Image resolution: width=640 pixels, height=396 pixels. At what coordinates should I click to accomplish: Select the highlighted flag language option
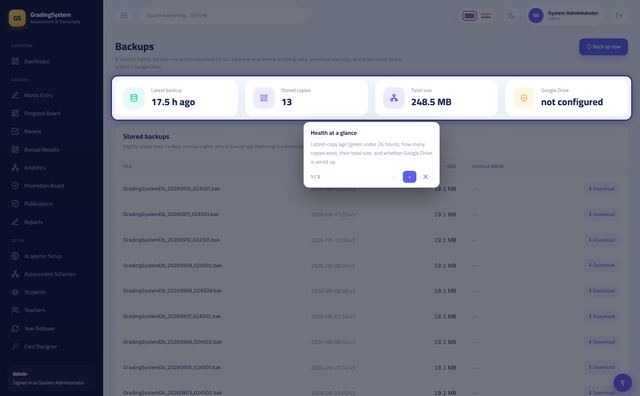point(469,16)
